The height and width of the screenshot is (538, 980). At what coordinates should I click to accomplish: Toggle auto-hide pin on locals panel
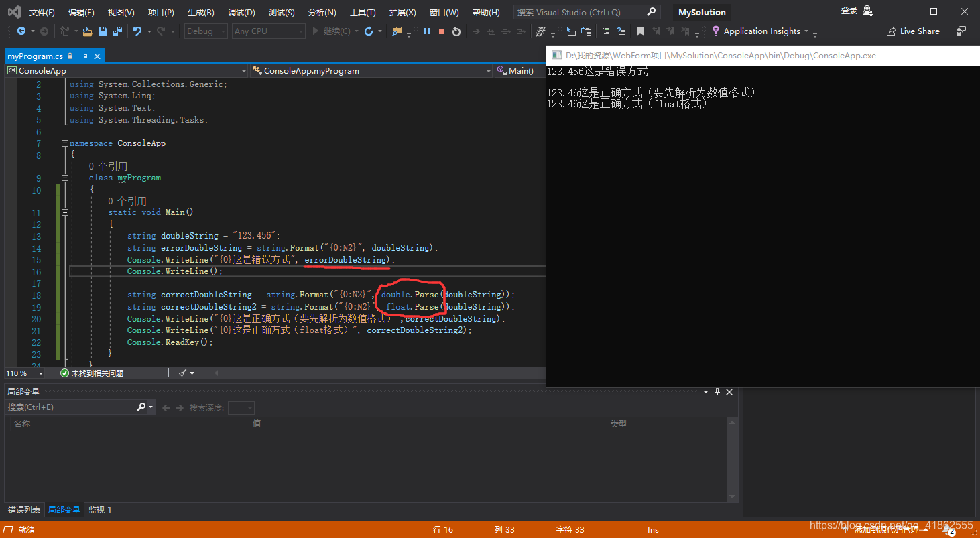[717, 392]
